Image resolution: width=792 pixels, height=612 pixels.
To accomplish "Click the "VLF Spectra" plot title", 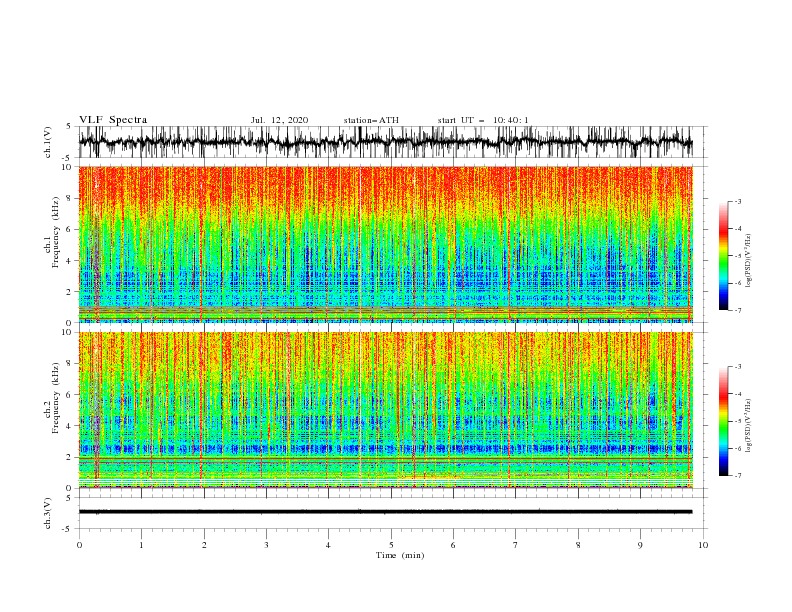I will click(113, 120).
